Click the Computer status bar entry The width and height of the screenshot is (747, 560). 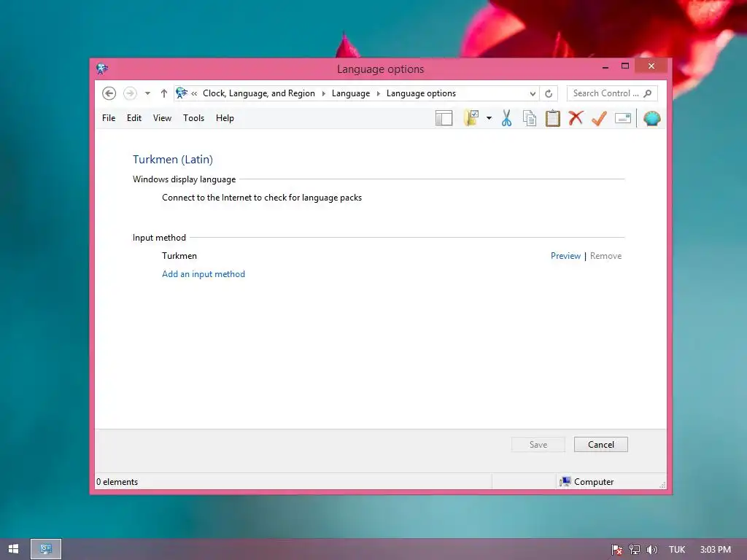coord(587,482)
